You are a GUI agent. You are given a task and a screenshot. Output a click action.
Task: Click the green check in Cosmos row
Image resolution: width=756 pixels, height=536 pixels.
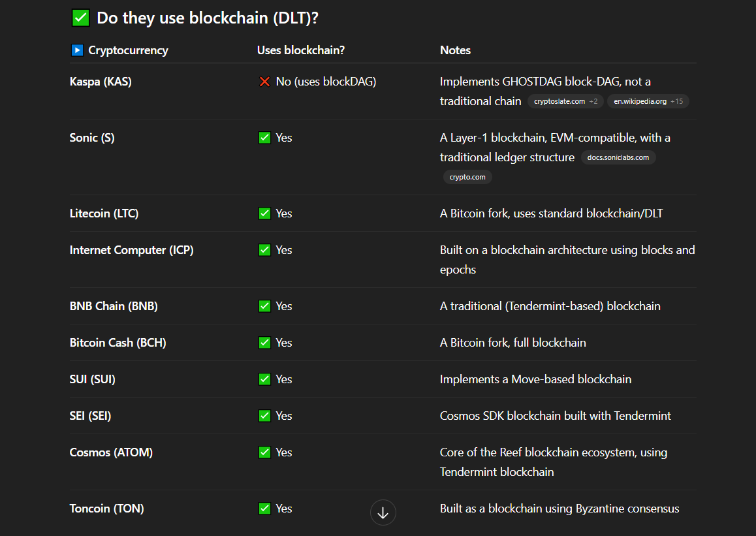[x=264, y=452]
